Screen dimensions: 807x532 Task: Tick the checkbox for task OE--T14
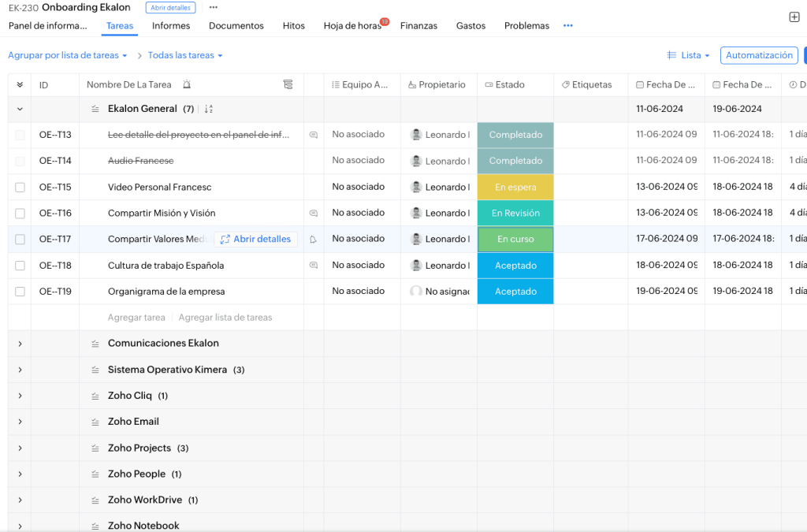click(x=20, y=161)
